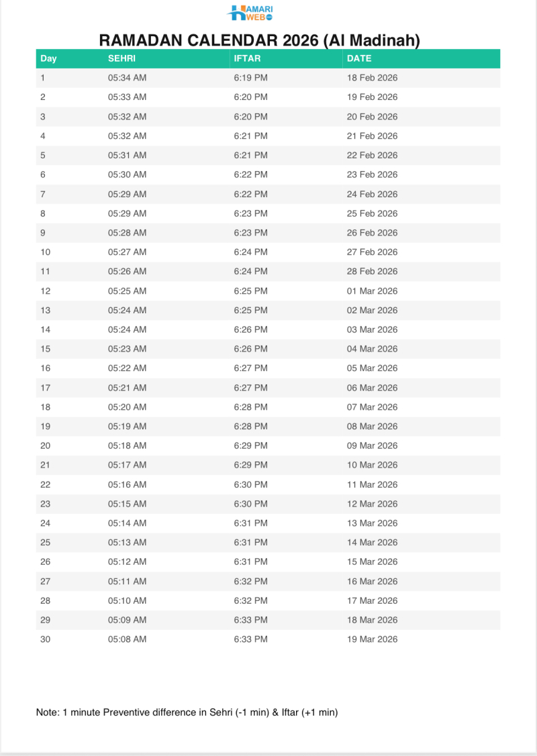Image resolution: width=537 pixels, height=756 pixels.
Task: Select the 19 Mar 2026 date cell
Action: [x=372, y=639]
